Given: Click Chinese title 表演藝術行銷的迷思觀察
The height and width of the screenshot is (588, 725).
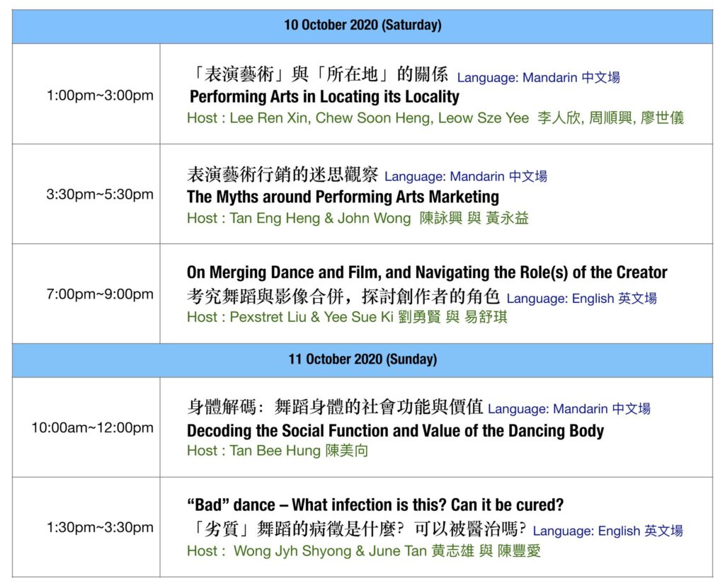Looking at the screenshot, I should 282,175.
